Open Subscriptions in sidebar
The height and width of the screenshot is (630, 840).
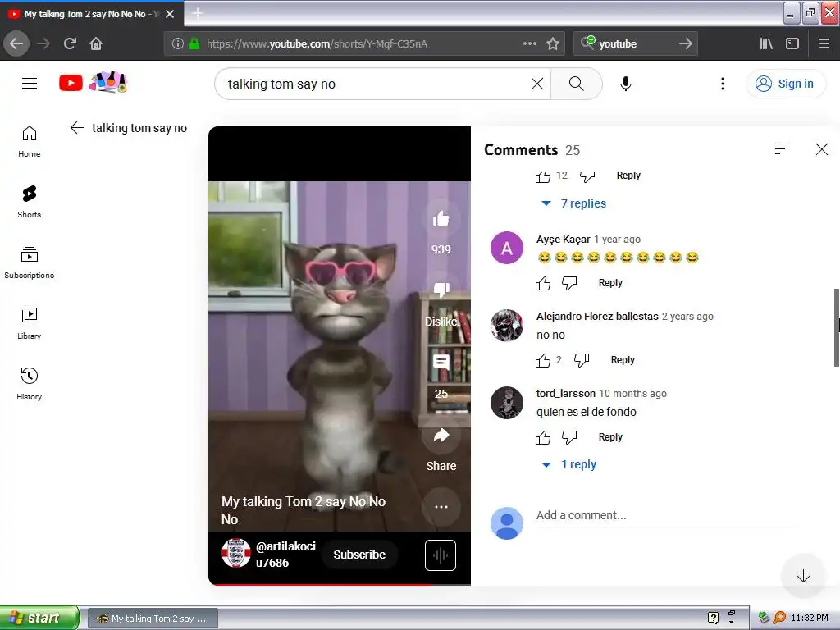point(30,262)
